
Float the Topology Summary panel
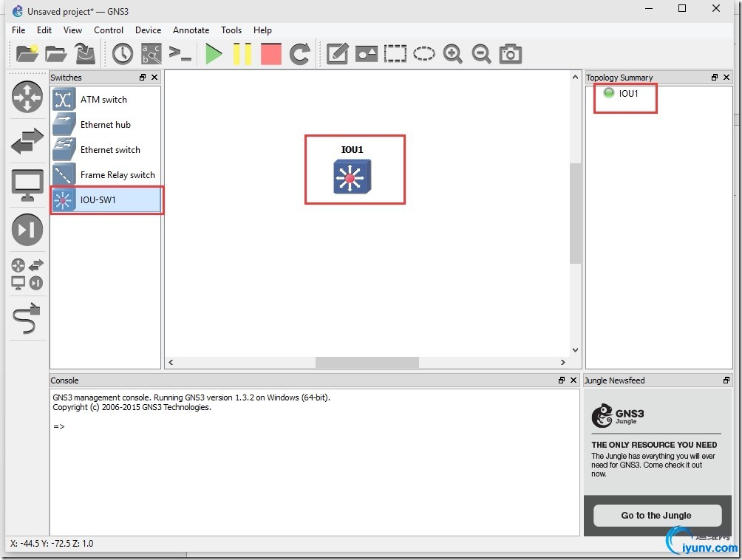(x=715, y=77)
